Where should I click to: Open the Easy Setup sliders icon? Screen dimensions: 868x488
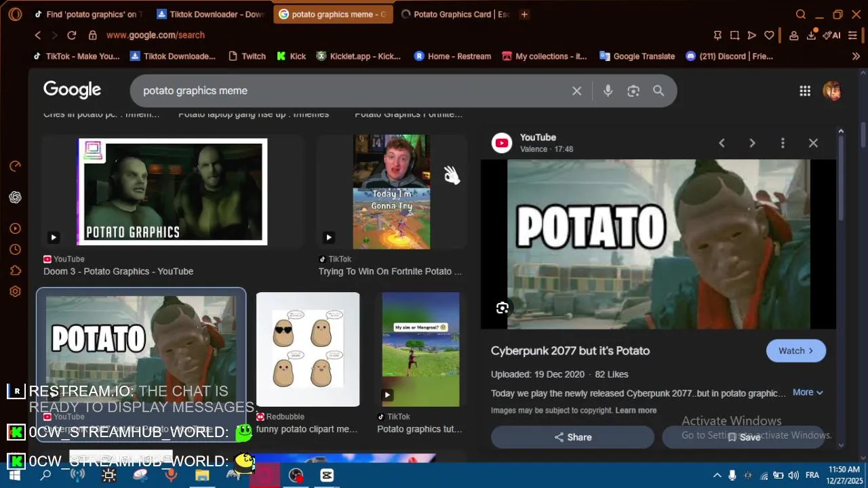pyautogui.click(x=853, y=35)
